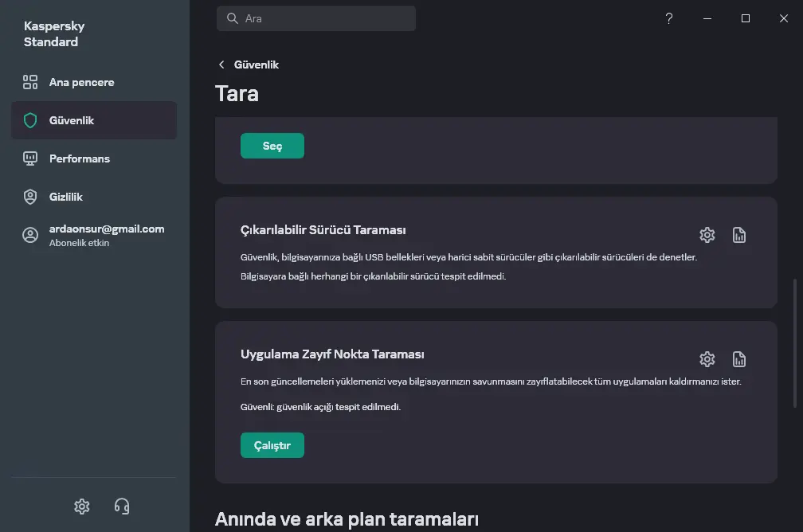Screen dimensions: 803x532
Task: Click the Ana pencere grid icon
Action: pyautogui.click(x=30, y=82)
